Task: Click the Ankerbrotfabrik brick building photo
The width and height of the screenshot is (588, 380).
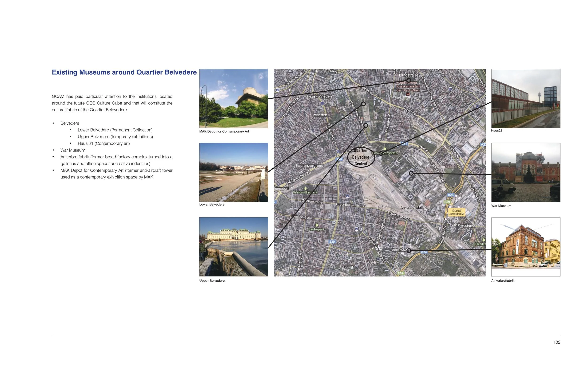Action: tap(525, 247)
